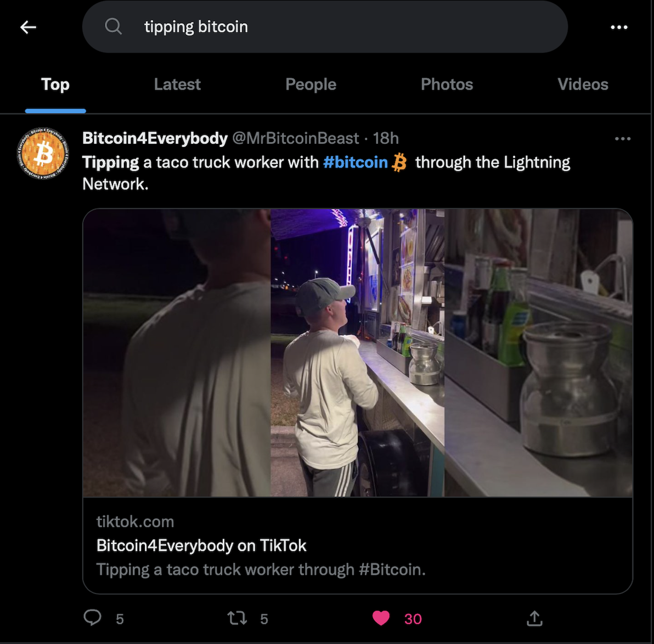Switch to the Latest tab
The width and height of the screenshot is (654, 644).
[x=177, y=84]
